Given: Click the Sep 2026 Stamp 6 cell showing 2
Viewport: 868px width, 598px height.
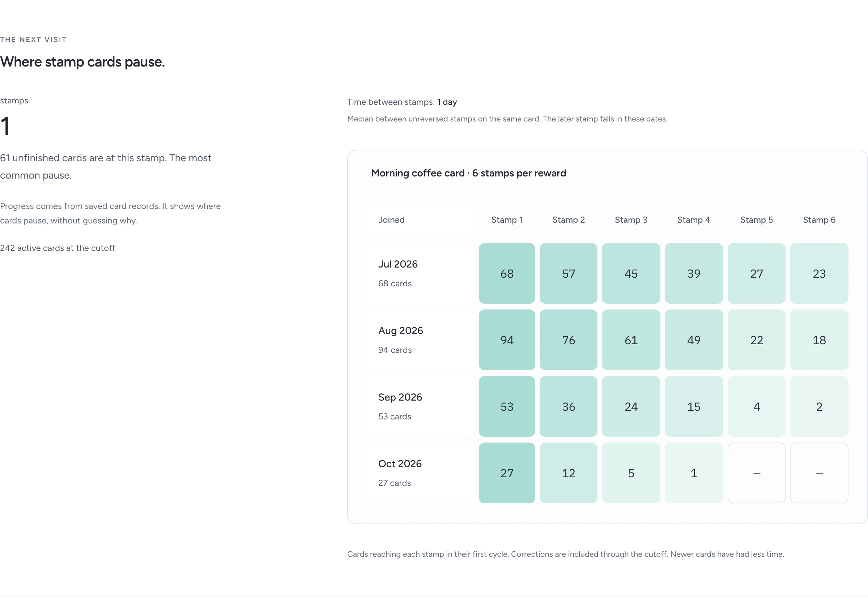Looking at the screenshot, I should (819, 406).
